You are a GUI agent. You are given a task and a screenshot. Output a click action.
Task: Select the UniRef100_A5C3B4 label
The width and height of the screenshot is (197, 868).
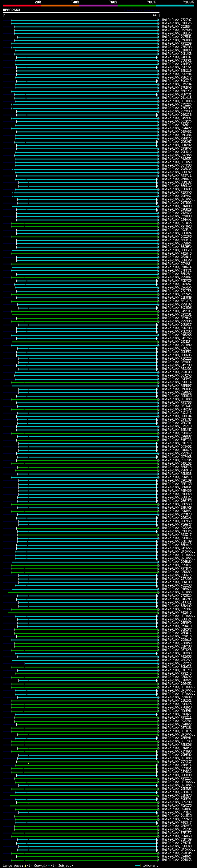click(176, 135)
